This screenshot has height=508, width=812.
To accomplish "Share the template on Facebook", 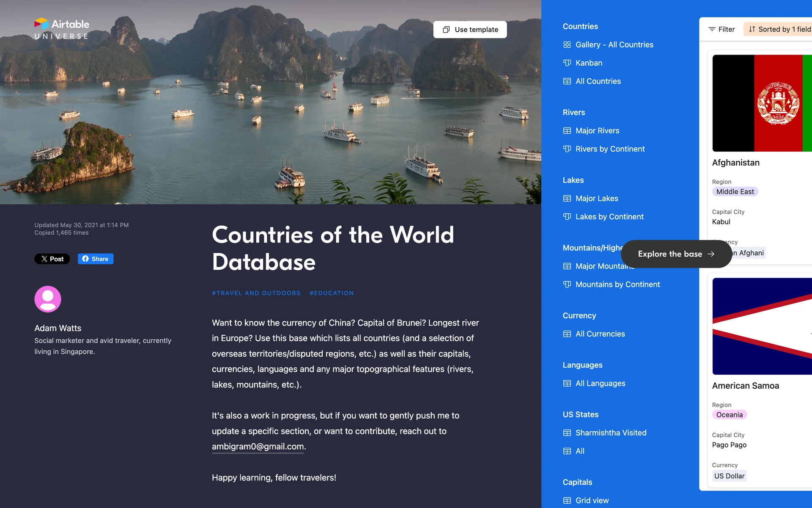I will [96, 259].
